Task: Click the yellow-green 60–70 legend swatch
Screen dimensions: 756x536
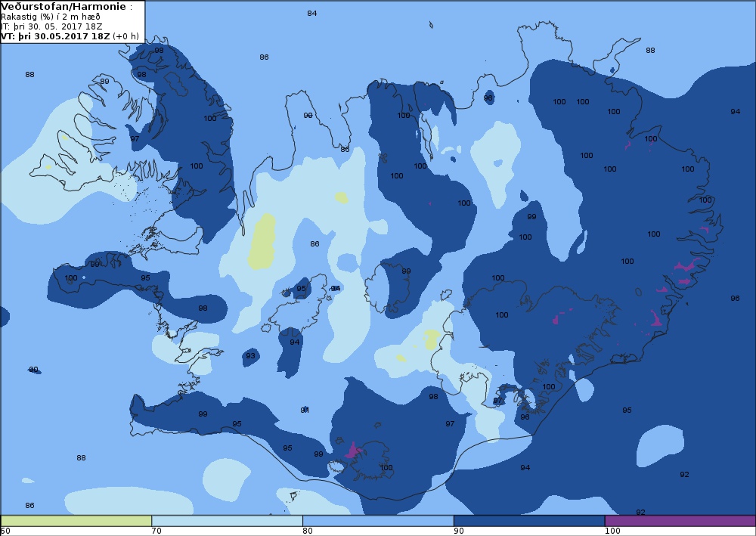Action: tap(76, 521)
